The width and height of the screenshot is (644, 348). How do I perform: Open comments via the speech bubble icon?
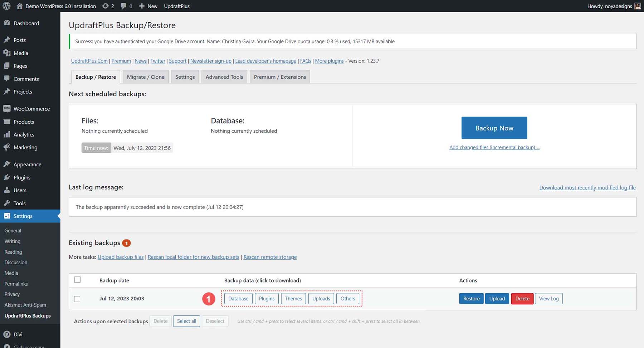tap(123, 6)
